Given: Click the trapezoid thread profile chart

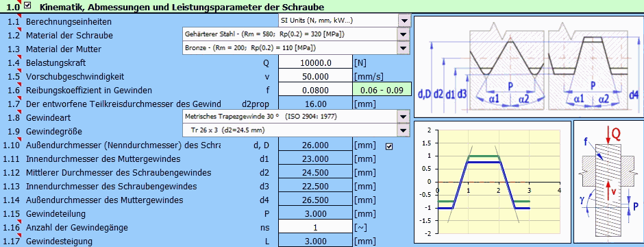Looking at the screenshot, I should click(493, 182).
